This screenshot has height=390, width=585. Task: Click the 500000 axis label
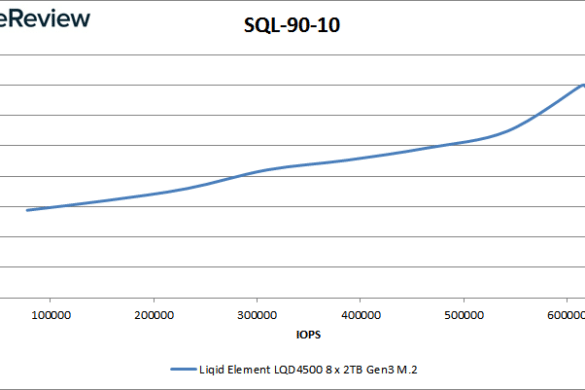coord(464,315)
